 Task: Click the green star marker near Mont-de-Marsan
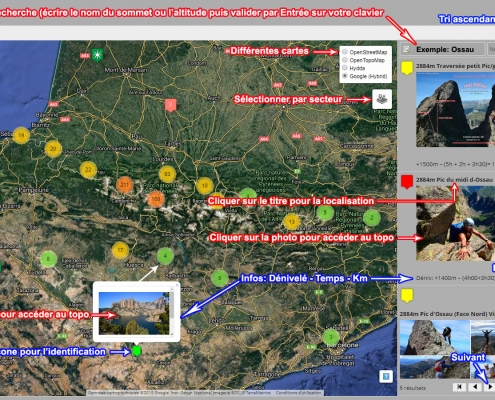pos(97,55)
